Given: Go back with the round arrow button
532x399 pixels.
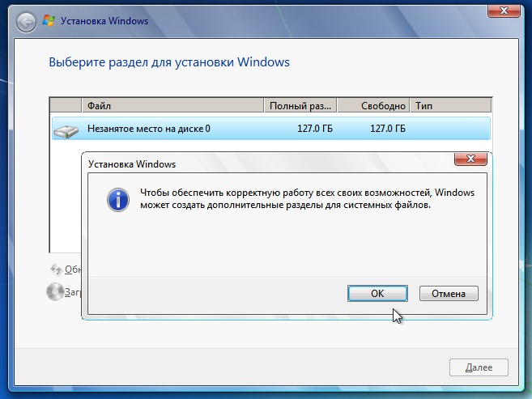Looking at the screenshot, I should (x=26, y=23).
